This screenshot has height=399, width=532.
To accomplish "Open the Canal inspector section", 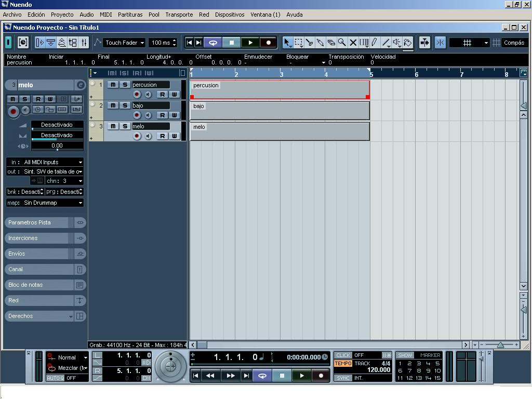I will click(45, 270).
